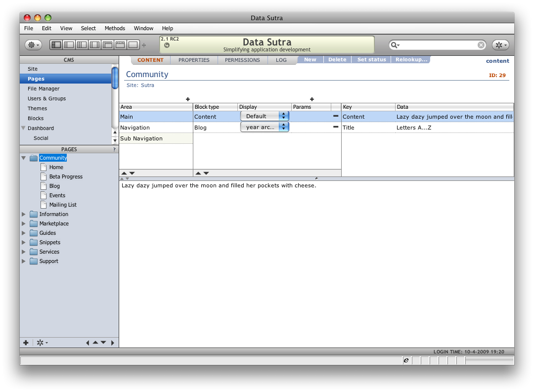This screenshot has height=392, width=534.
Task: Click the Delete button
Action: [x=337, y=60]
